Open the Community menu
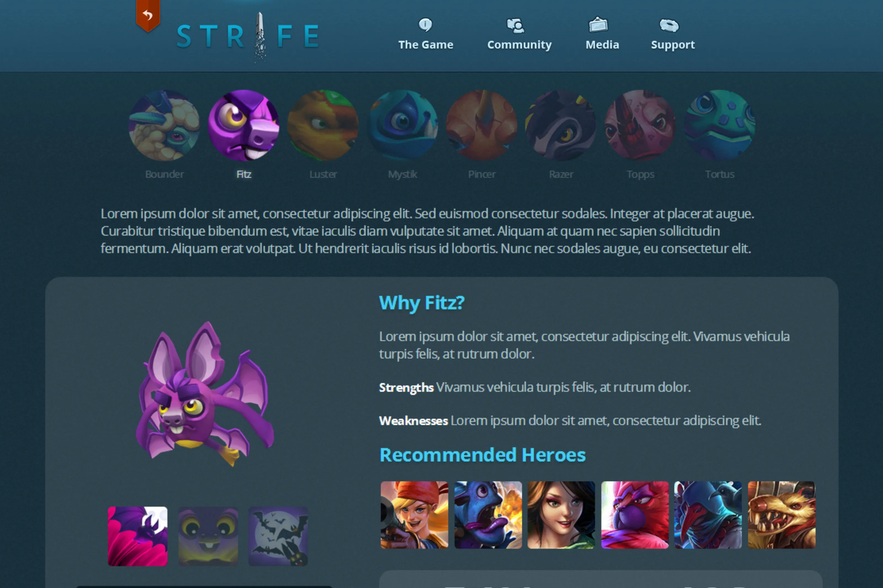883x588 pixels. [x=519, y=34]
